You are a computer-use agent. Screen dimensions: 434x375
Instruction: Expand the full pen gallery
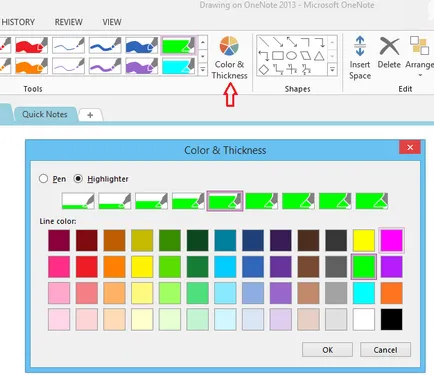(x=203, y=70)
